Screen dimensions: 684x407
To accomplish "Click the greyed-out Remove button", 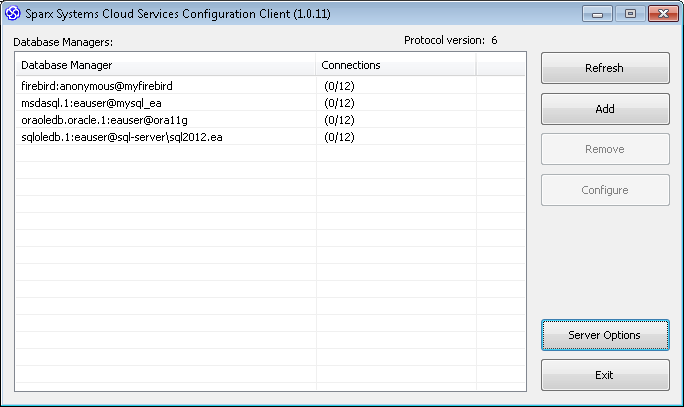I will [x=604, y=149].
